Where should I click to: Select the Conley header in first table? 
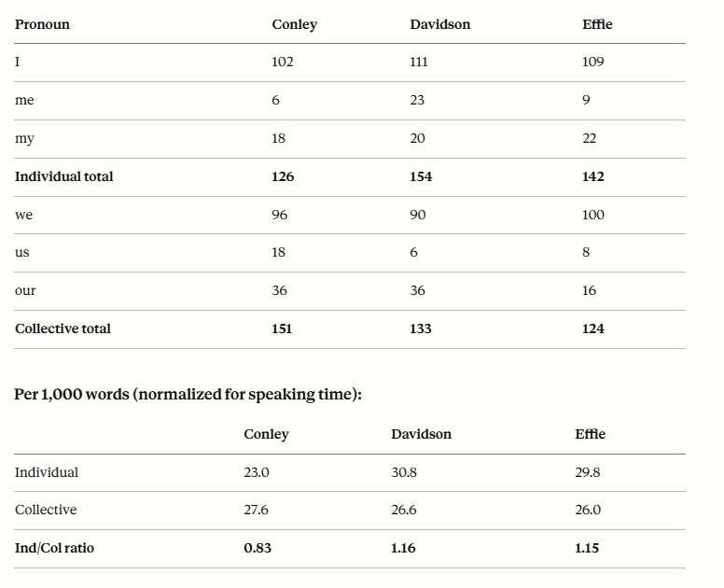coord(294,24)
